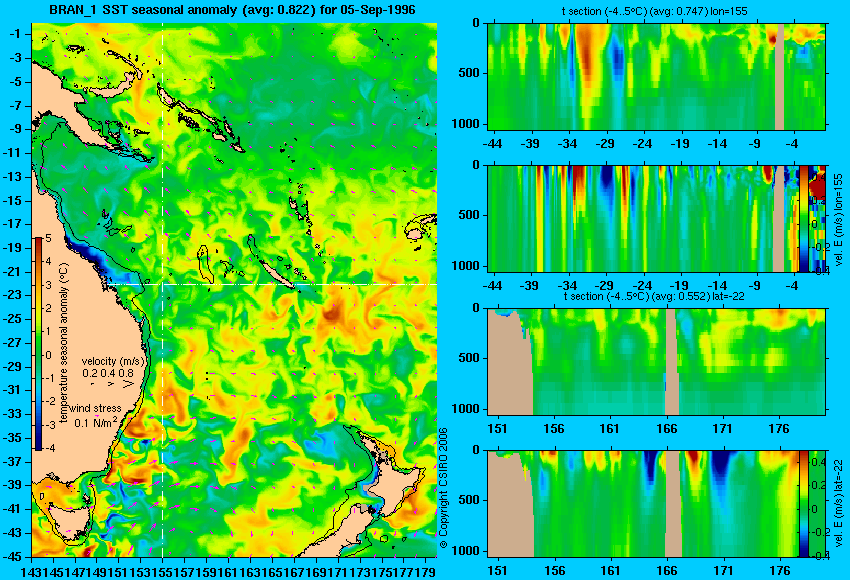Click the warm anomaly patch near 171E, 25S

coord(330,314)
